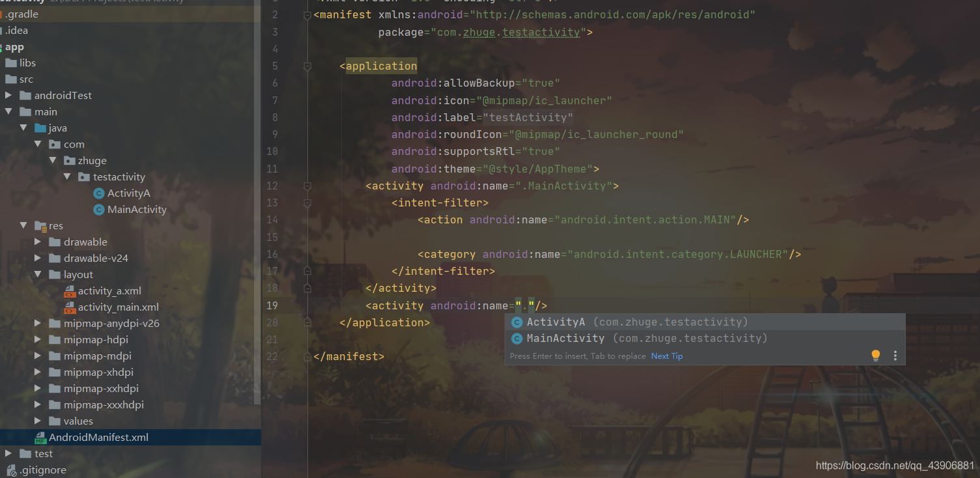
Task: Click the closing </application> tag
Action: point(384,322)
